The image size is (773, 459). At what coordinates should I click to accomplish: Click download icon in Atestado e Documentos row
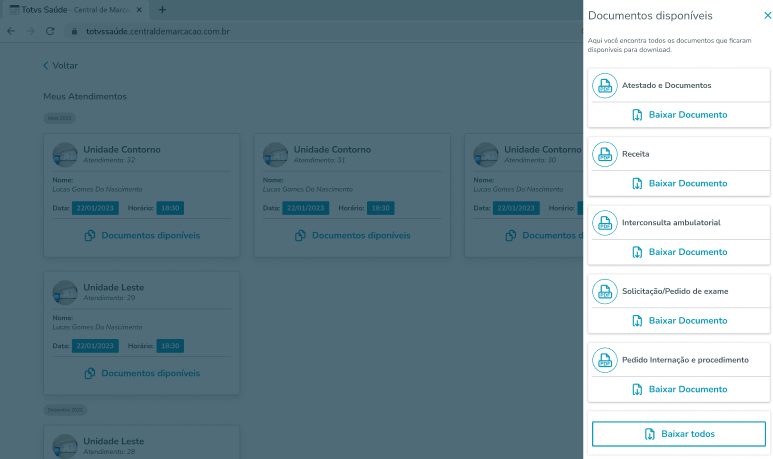pyautogui.click(x=637, y=115)
